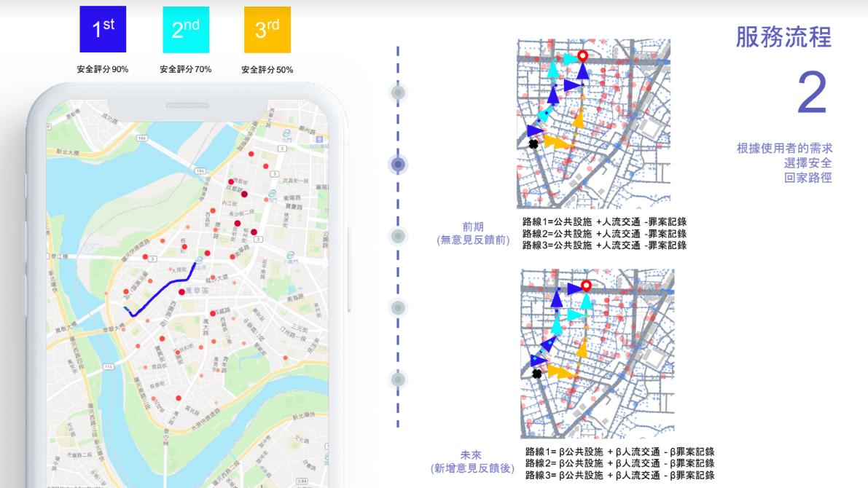The image size is (868, 488).
Task: Click red destination pin on lower route map
Action: point(586,286)
